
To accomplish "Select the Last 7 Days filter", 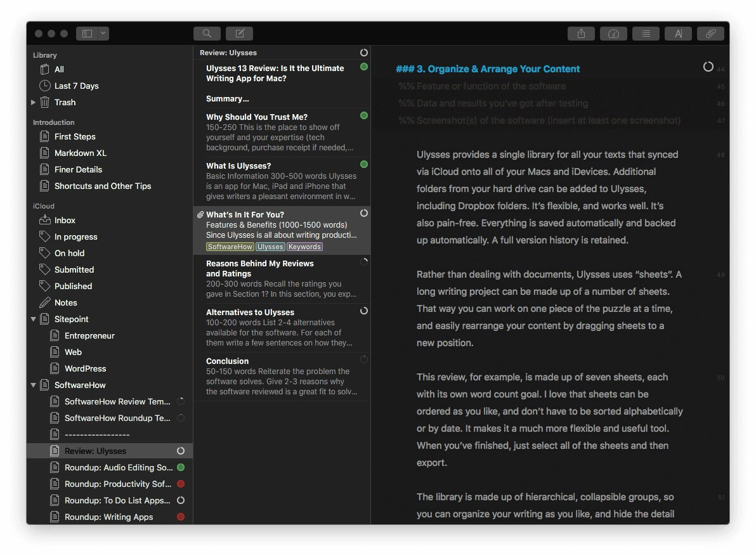I will pyautogui.click(x=76, y=86).
